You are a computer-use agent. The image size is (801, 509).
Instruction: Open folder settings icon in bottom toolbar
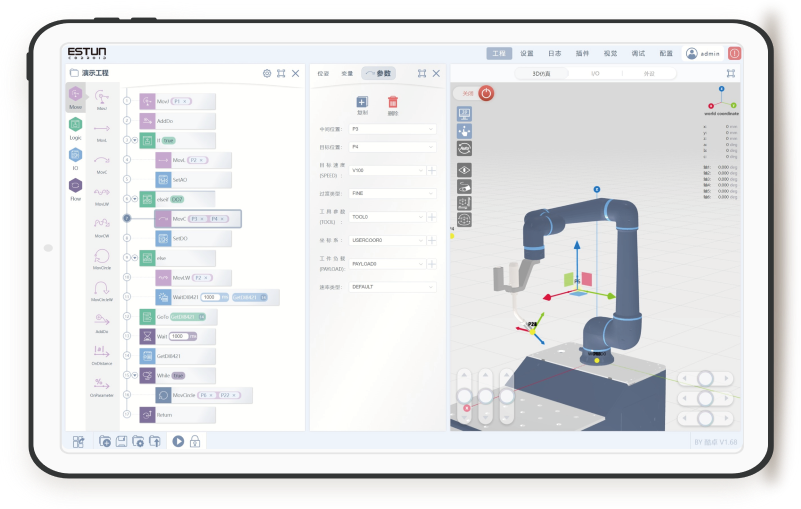click(138, 441)
